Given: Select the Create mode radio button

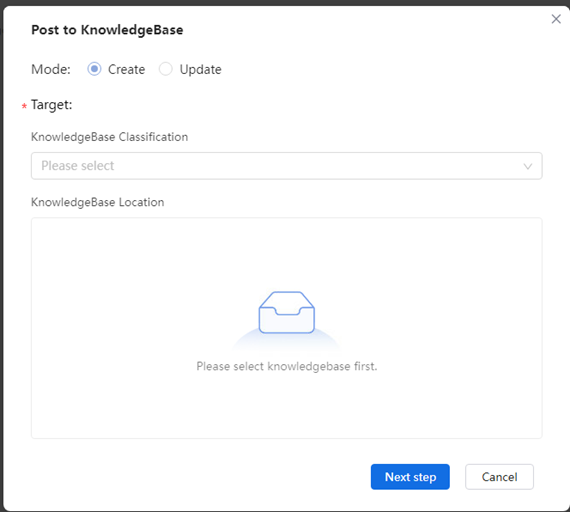Looking at the screenshot, I should click(94, 69).
